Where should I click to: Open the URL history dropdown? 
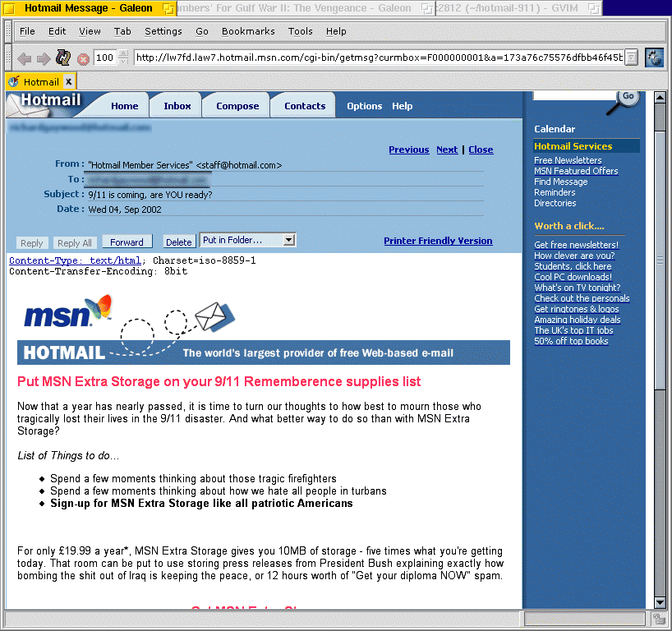tap(631, 58)
